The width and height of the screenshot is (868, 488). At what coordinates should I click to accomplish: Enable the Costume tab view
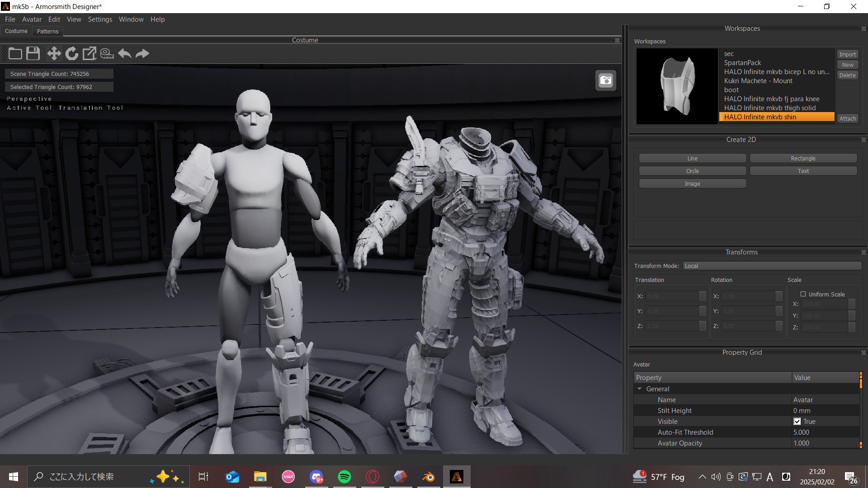(16, 31)
